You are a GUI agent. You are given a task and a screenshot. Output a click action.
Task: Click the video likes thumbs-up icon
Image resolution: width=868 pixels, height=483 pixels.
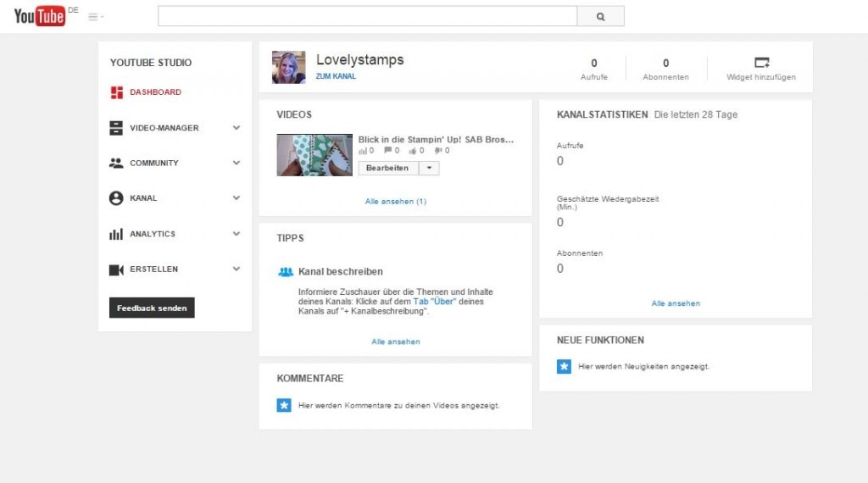tap(413, 151)
